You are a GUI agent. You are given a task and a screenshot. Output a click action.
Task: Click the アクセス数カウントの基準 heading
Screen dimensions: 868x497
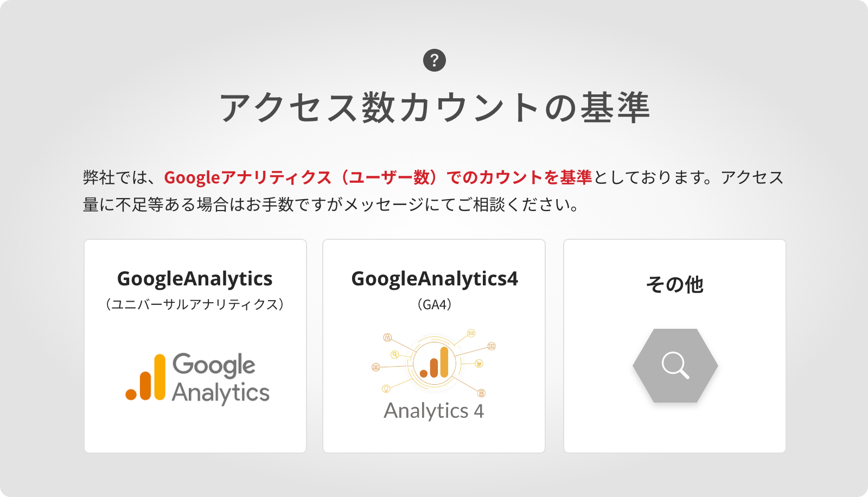click(x=434, y=107)
